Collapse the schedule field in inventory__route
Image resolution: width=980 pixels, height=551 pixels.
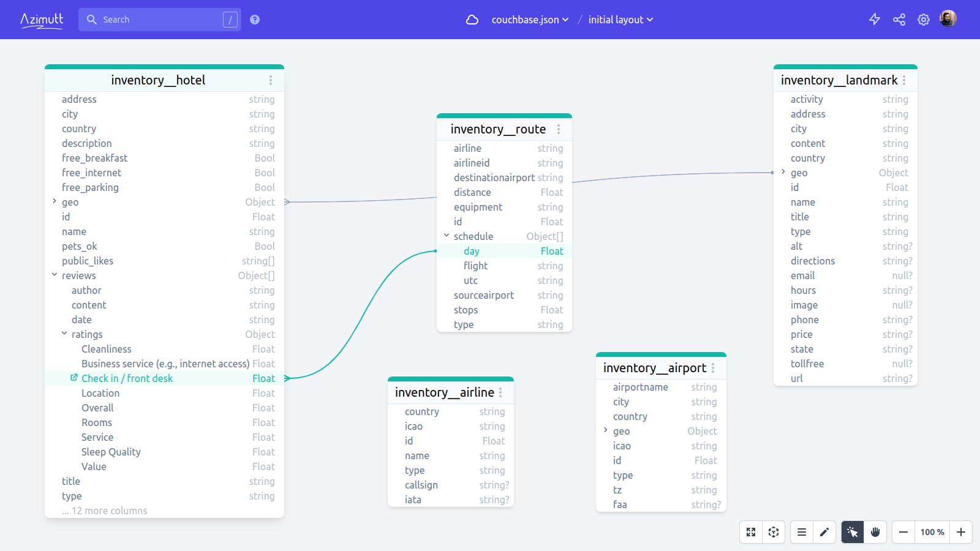447,236
